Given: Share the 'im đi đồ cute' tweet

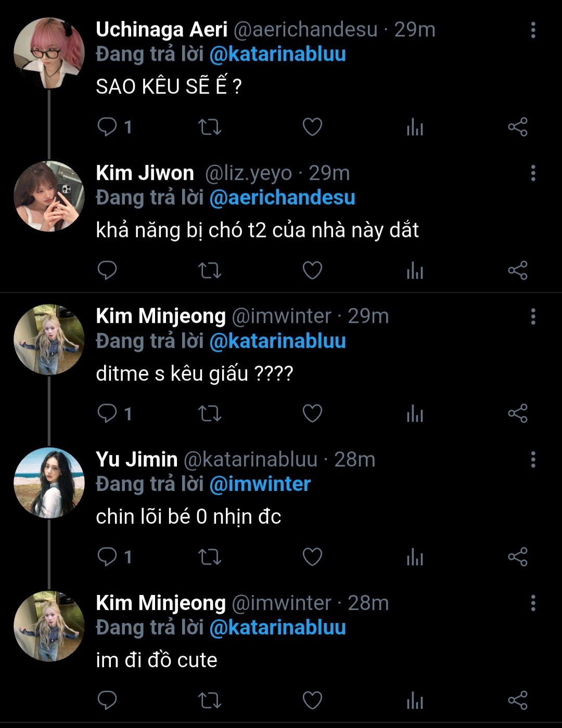Looking at the screenshot, I should (x=517, y=700).
